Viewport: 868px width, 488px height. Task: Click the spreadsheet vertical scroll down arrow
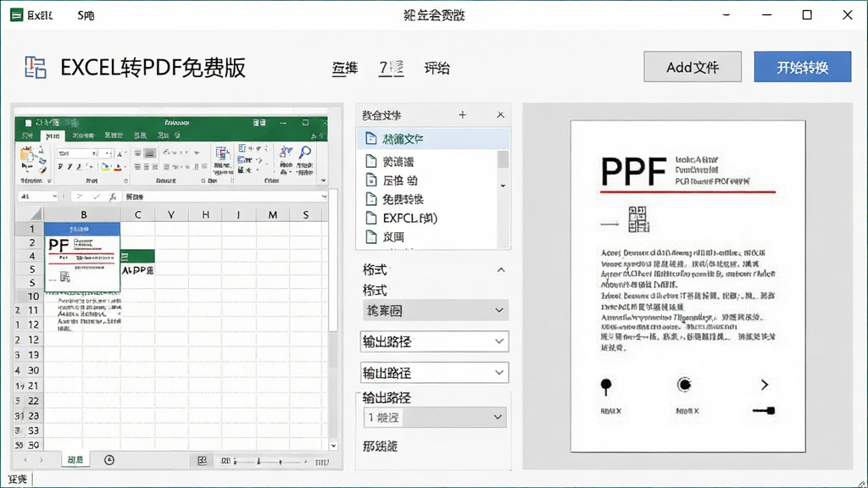(333, 446)
